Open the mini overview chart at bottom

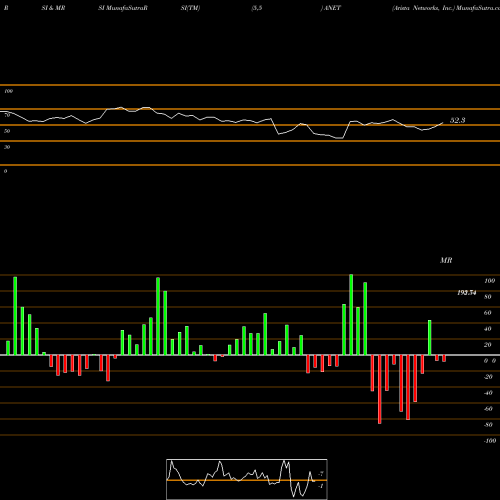pyautogui.click(x=247, y=479)
